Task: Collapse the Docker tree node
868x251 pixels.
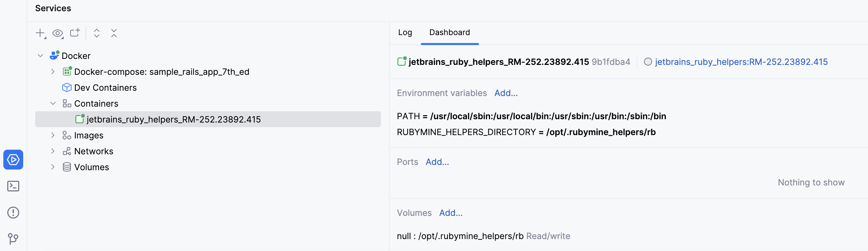Action: [40, 56]
